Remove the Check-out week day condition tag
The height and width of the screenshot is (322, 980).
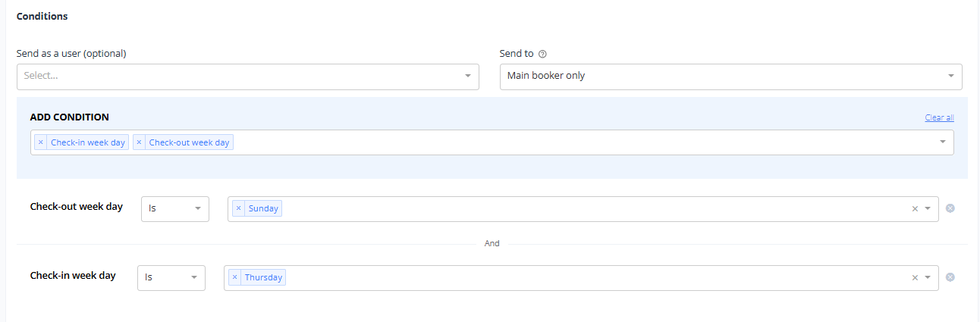tap(139, 142)
